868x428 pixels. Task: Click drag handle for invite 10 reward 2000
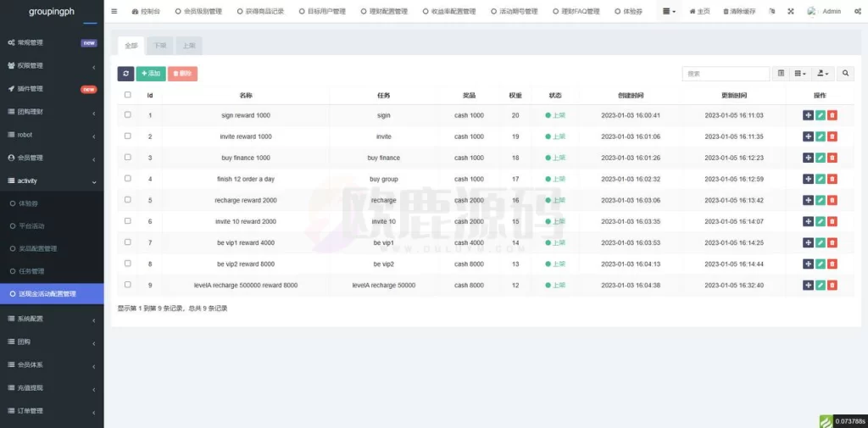click(808, 221)
